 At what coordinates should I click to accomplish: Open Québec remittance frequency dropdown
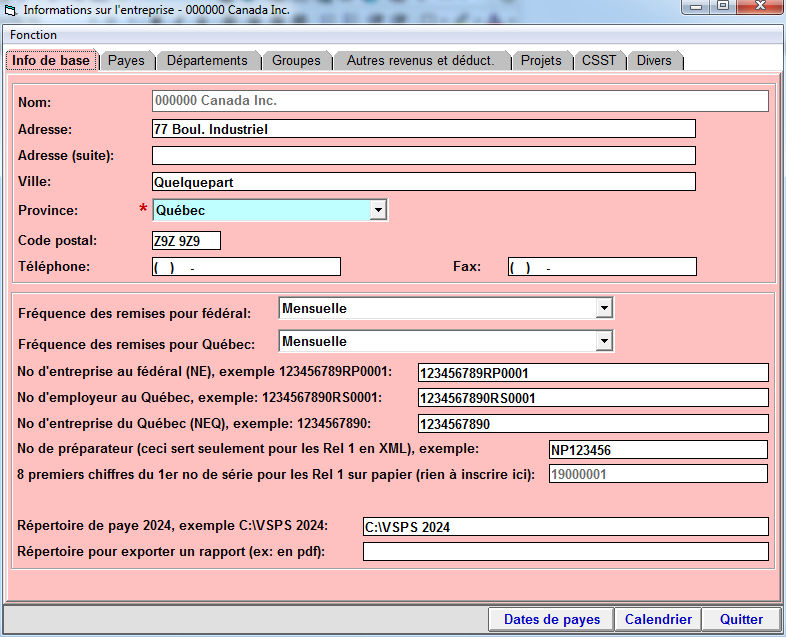pos(603,342)
